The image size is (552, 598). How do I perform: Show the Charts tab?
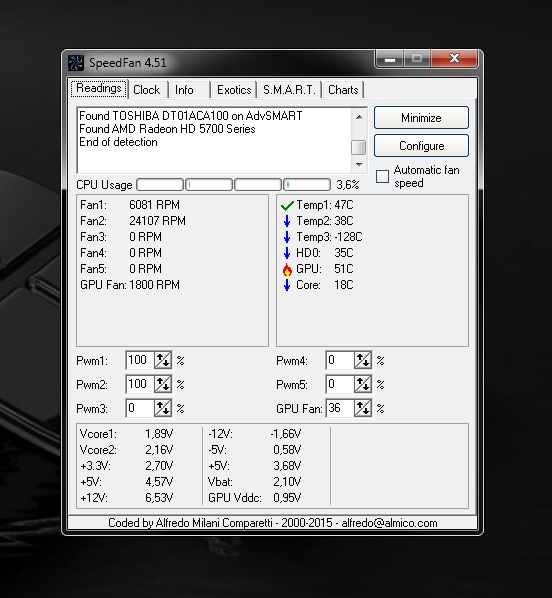tap(343, 90)
